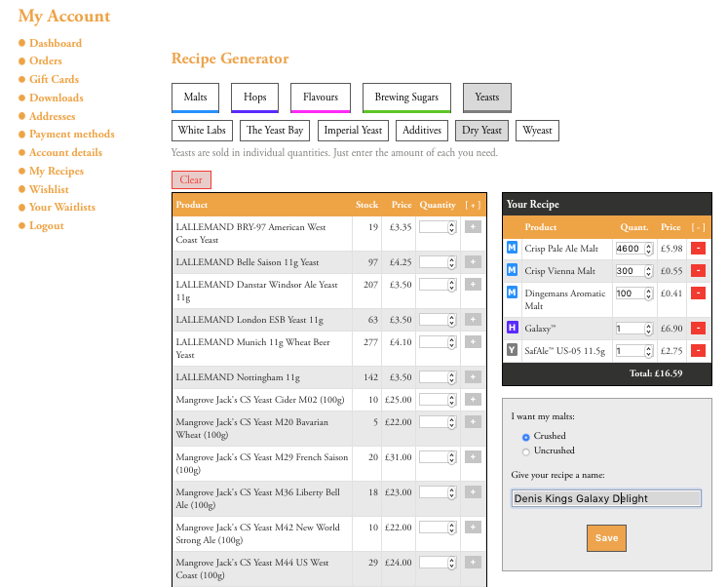Image resolution: width=728 pixels, height=587 pixels.
Task: Click the red Clear button
Action: pyautogui.click(x=191, y=180)
